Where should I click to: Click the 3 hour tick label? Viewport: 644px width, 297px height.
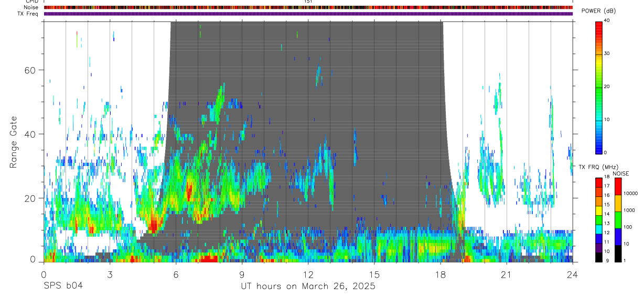click(x=110, y=274)
